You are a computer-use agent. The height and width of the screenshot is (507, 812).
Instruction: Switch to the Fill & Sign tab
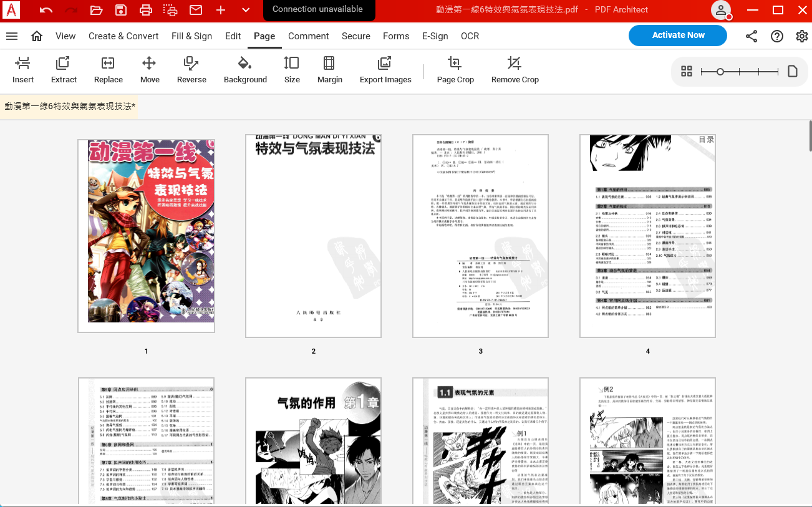192,36
